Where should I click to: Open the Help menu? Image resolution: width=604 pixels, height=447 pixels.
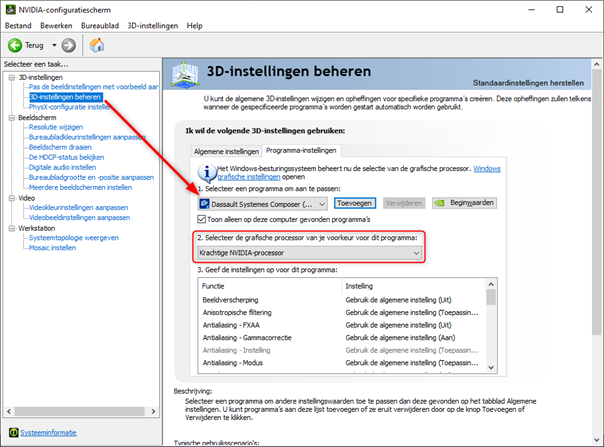coord(194,25)
